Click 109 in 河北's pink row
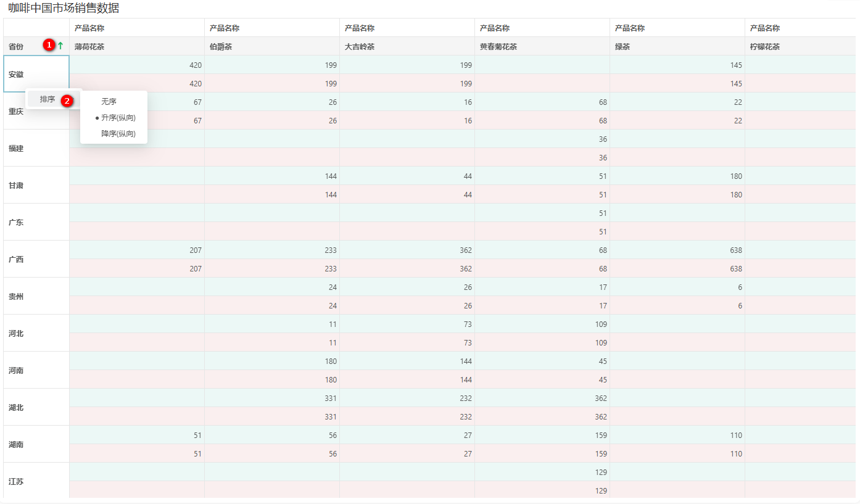Viewport: 860px width, 504px height. 601,342
